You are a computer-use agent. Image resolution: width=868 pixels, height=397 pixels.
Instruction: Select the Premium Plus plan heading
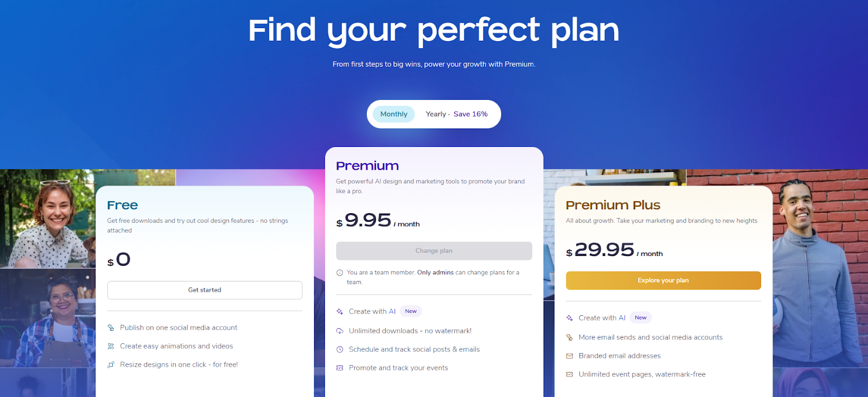click(613, 205)
